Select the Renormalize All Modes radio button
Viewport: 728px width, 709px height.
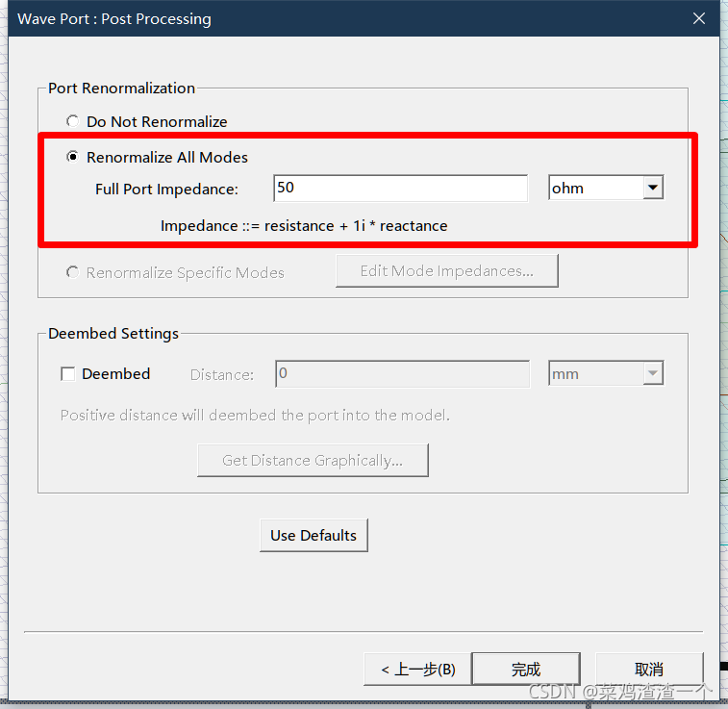[x=72, y=157]
